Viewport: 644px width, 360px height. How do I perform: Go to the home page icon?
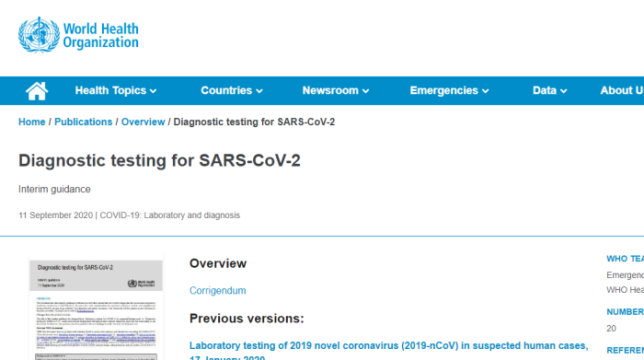click(x=37, y=91)
